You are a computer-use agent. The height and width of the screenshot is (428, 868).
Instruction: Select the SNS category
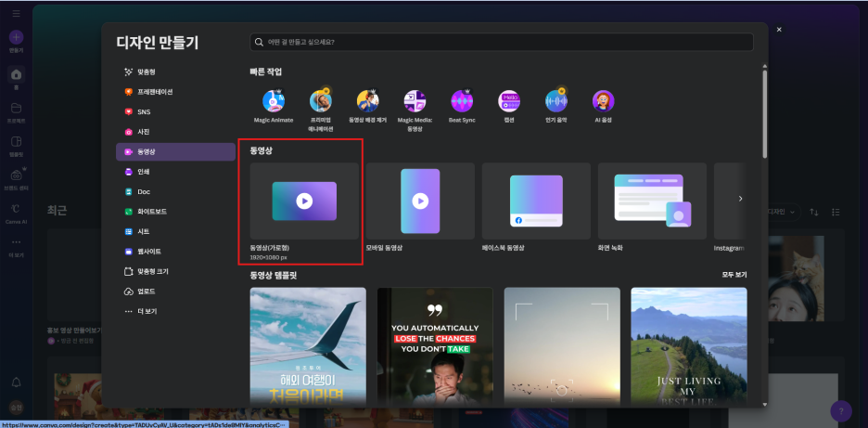pos(175,112)
